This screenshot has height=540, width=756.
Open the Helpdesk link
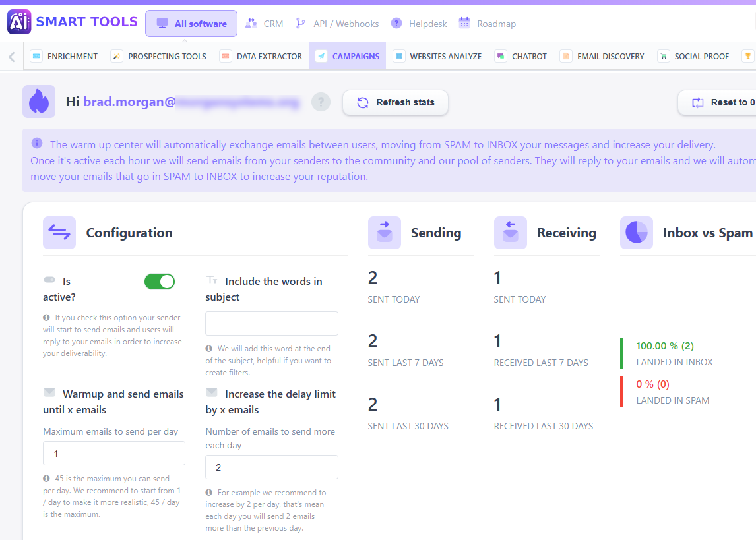pos(419,24)
